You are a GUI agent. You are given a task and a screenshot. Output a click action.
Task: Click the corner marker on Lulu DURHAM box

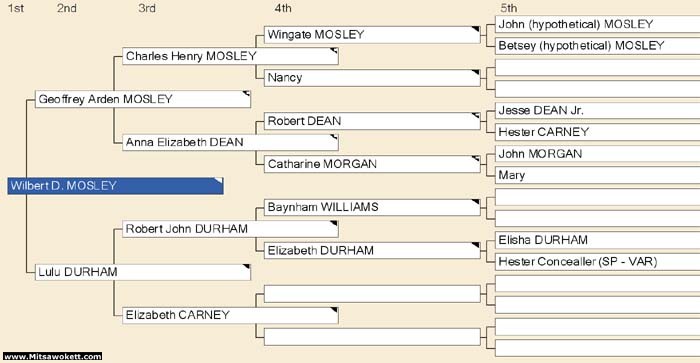[x=246, y=267]
